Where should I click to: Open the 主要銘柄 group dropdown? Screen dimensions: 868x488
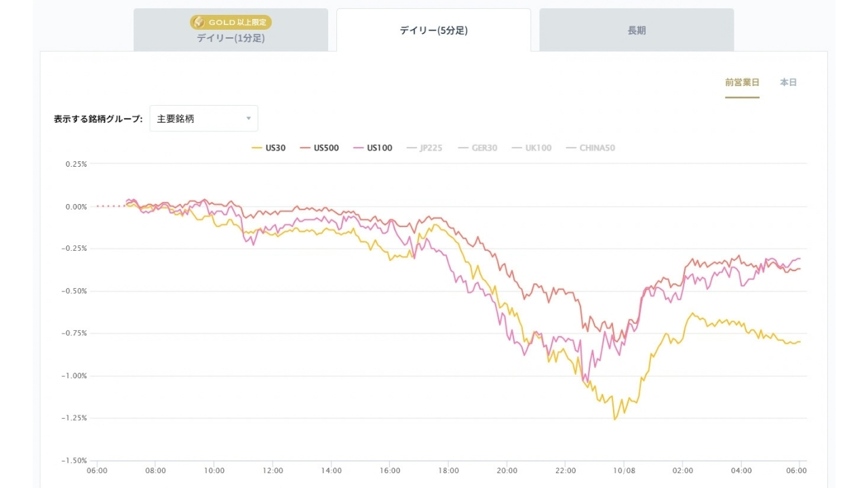203,119
